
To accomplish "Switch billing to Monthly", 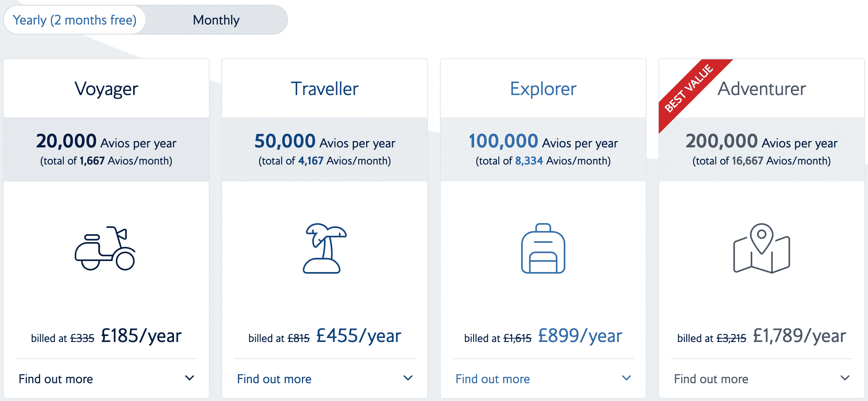I will tap(216, 20).
